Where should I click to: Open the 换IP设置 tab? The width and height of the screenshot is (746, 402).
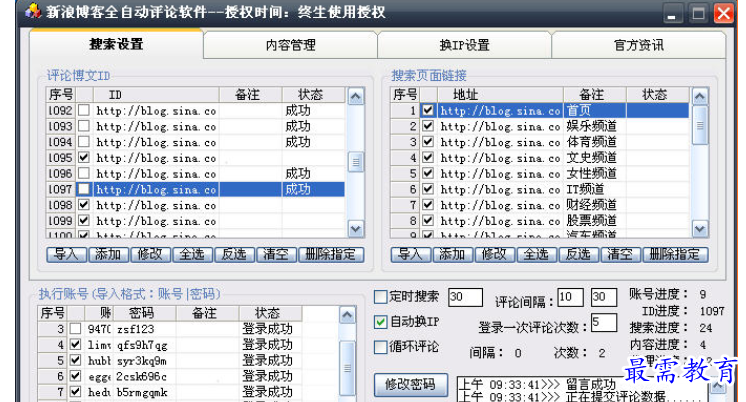pos(464,45)
